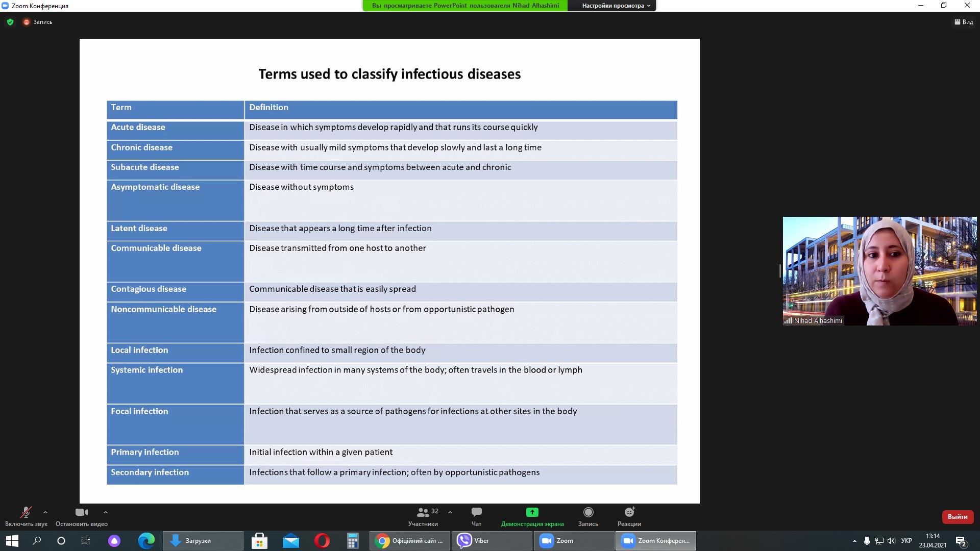The height and width of the screenshot is (551, 980).
Task: Click definition Initial infection within a given patient
Action: [x=321, y=452]
